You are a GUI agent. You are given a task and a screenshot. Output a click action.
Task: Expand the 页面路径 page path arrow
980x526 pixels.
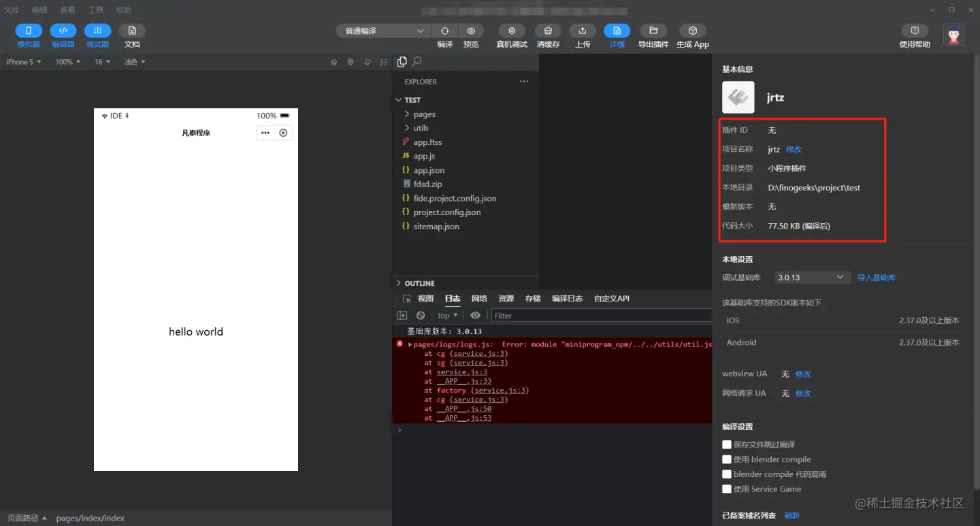coord(44,518)
